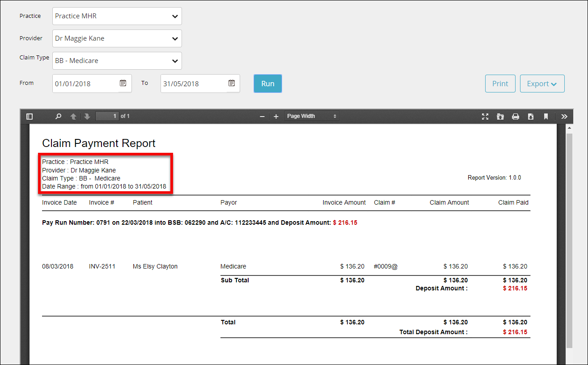Click the PDF viewer vertical scrollbar
This screenshot has width=588, height=365.
coord(570,240)
